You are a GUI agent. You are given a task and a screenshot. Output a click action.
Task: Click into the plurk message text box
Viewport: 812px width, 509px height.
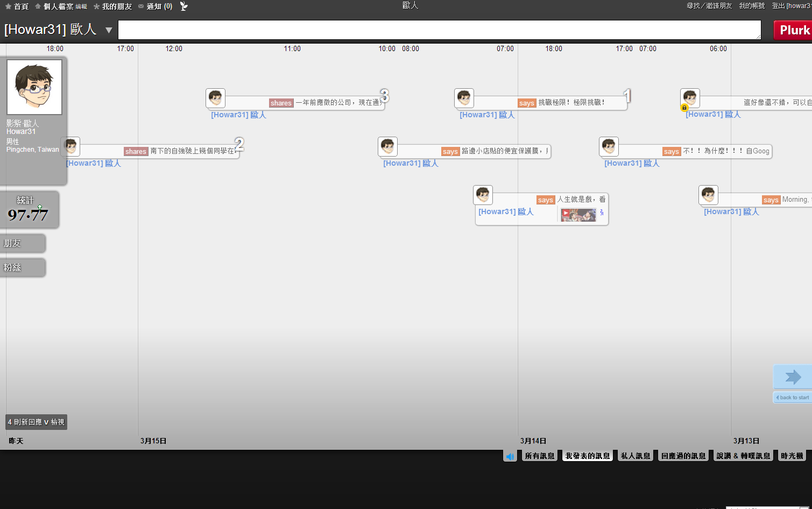point(439,30)
